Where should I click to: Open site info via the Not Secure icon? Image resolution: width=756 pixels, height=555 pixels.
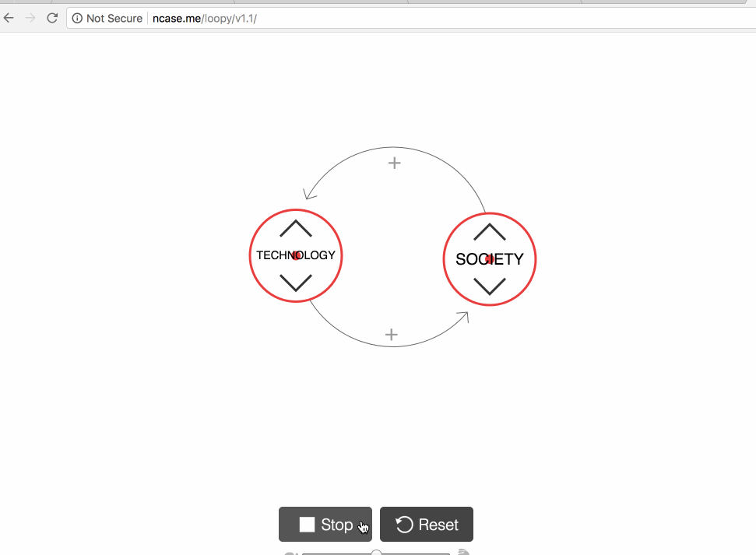pyautogui.click(x=77, y=19)
